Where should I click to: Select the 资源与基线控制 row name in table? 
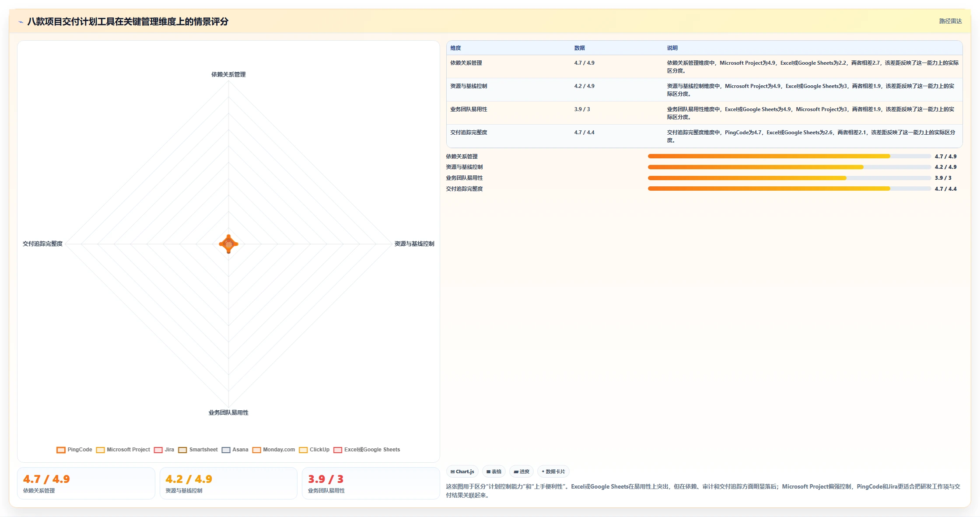tap(469, 86)
